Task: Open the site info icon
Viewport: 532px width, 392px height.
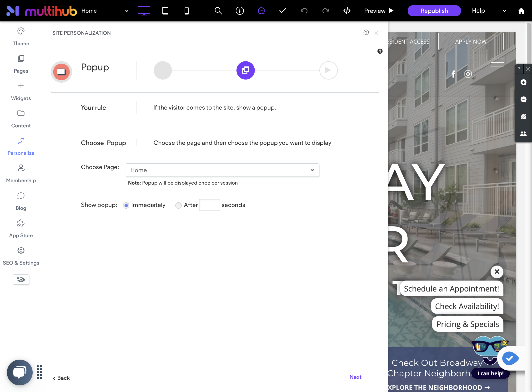Action: [240, 11]
